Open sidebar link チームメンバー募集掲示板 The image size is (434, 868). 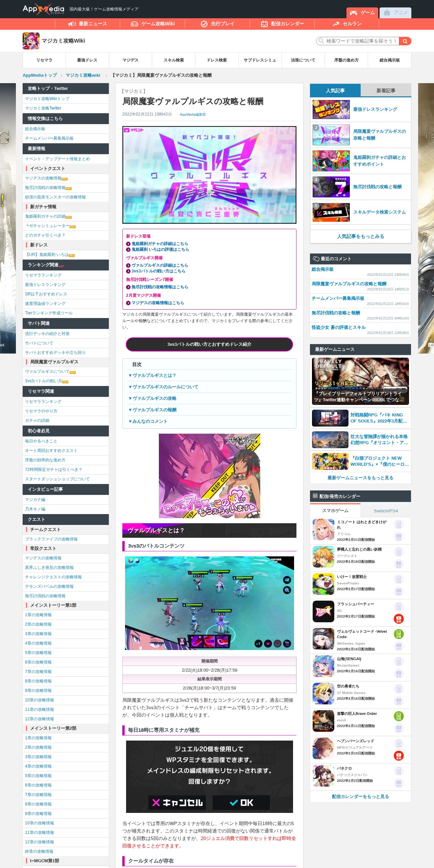tap(49, 138)
